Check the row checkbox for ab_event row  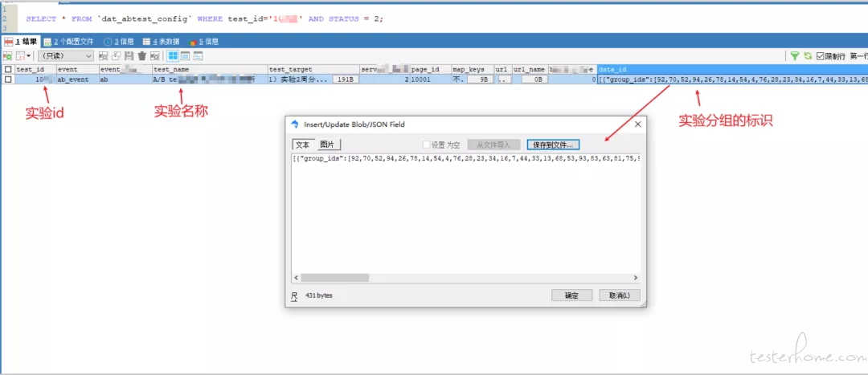pos(8,79)
